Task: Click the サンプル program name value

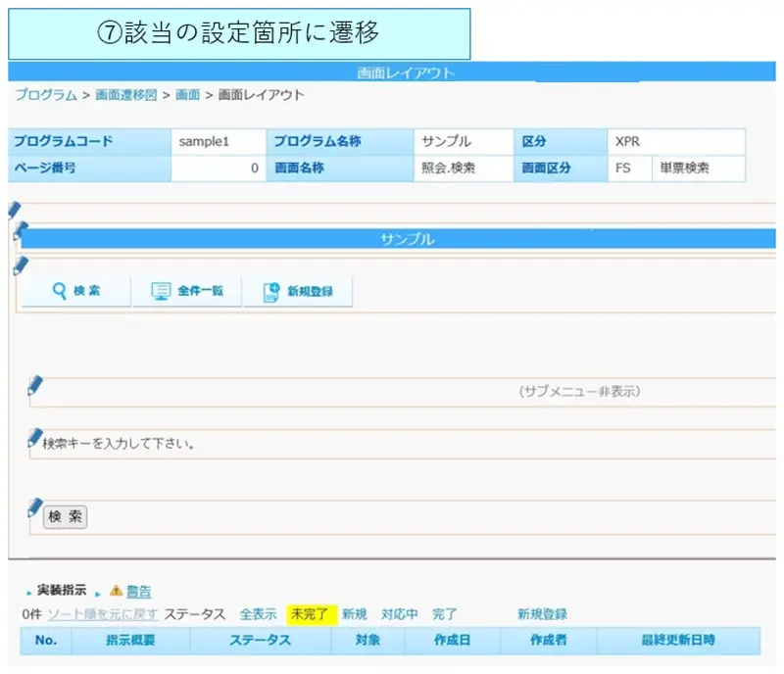Action: [447, 141]
